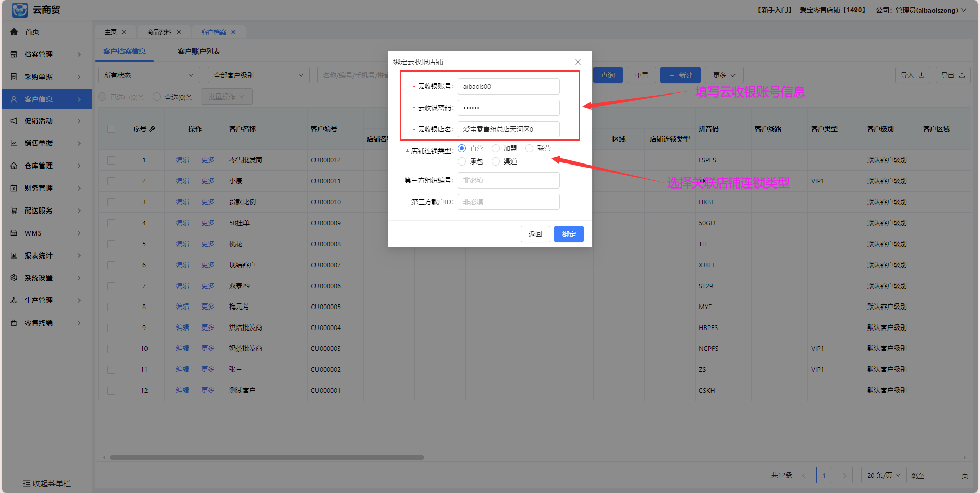Click the 导出 export button
Viewport: 980px width, 493px height.
click(x=953, y=75)
